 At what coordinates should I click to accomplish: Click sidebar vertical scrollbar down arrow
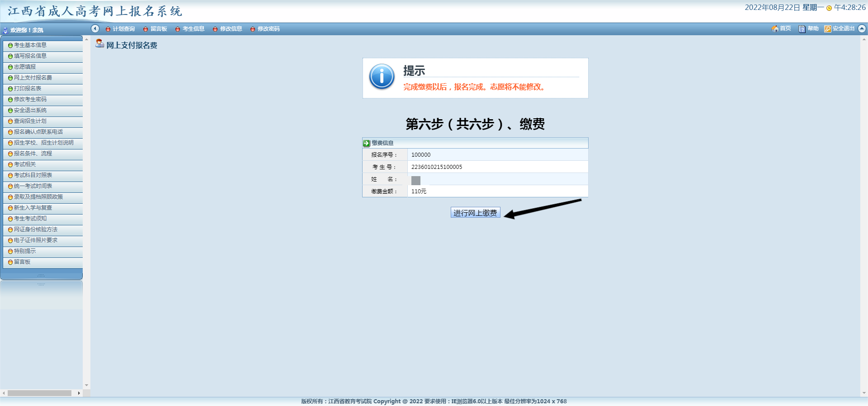tap(86, 386)
